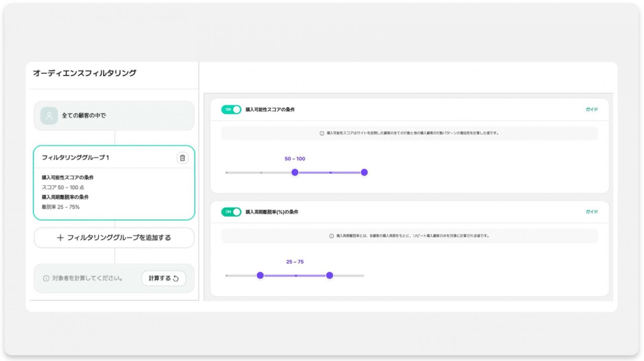Viewport: 644px width, 361px height.
Task: Click the info icon in the 購入周期離脱率 description
Action: pyautogui.click(x=331, y=236)
